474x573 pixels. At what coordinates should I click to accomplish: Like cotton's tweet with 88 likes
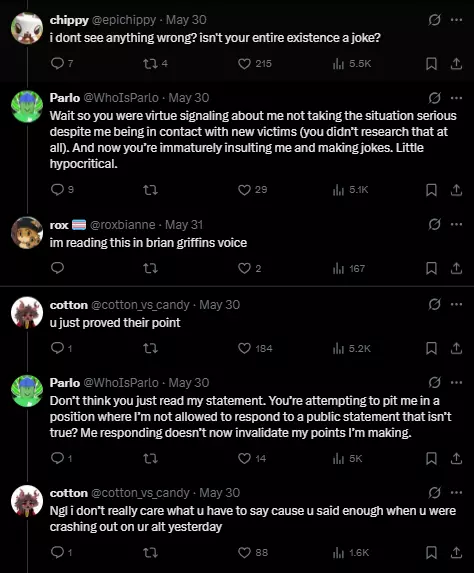244,553
